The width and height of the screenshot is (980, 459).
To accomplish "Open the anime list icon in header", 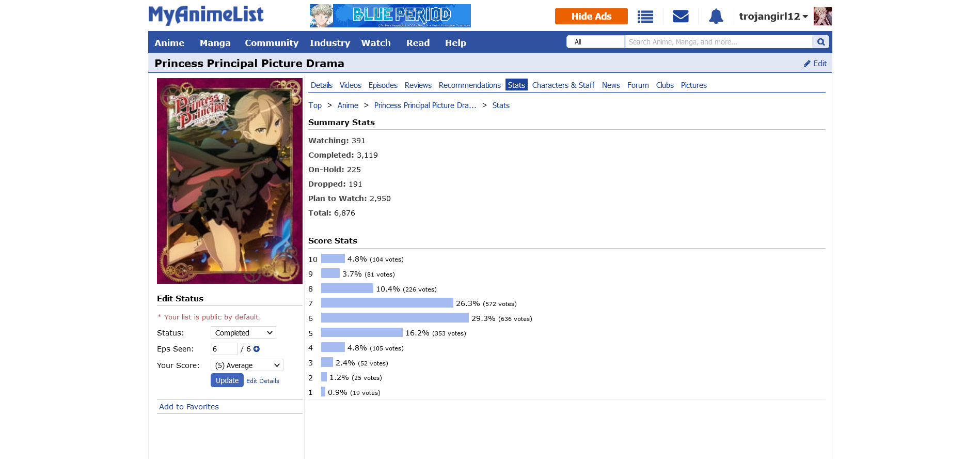I will pyautogui.click(x=645, y=17).
